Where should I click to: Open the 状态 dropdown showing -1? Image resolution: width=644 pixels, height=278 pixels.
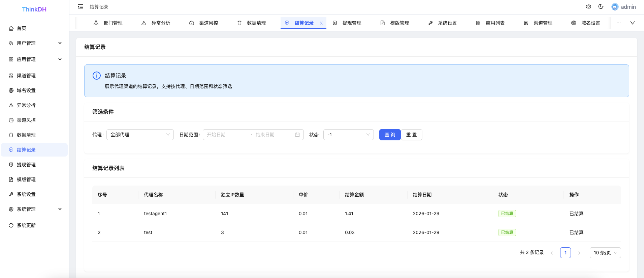[348, 135]
